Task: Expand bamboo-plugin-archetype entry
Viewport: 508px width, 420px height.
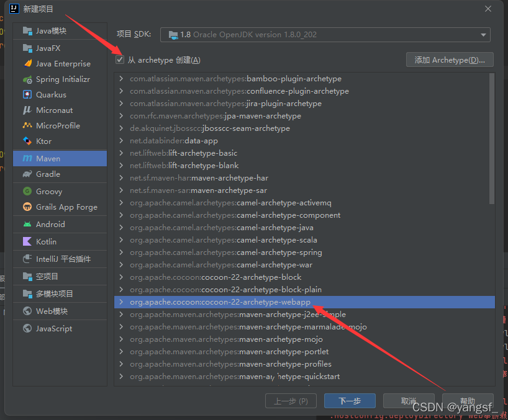Action: point(121,79)
